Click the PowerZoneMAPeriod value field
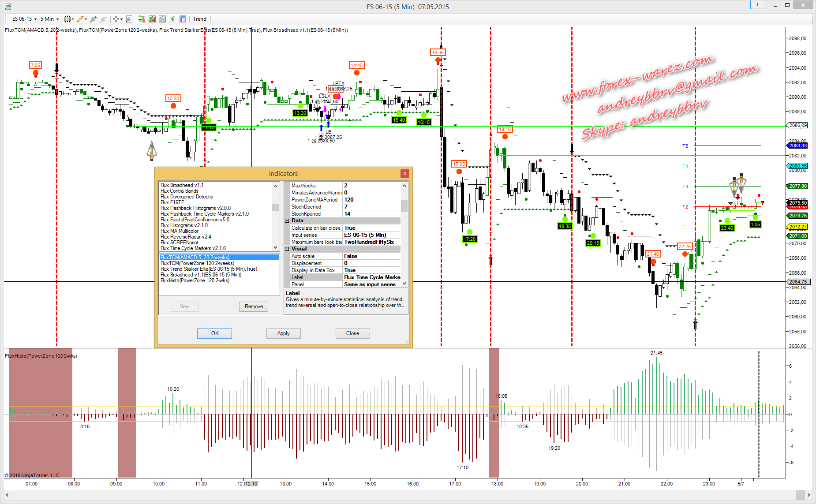816x504 pixels. point(371,200)
